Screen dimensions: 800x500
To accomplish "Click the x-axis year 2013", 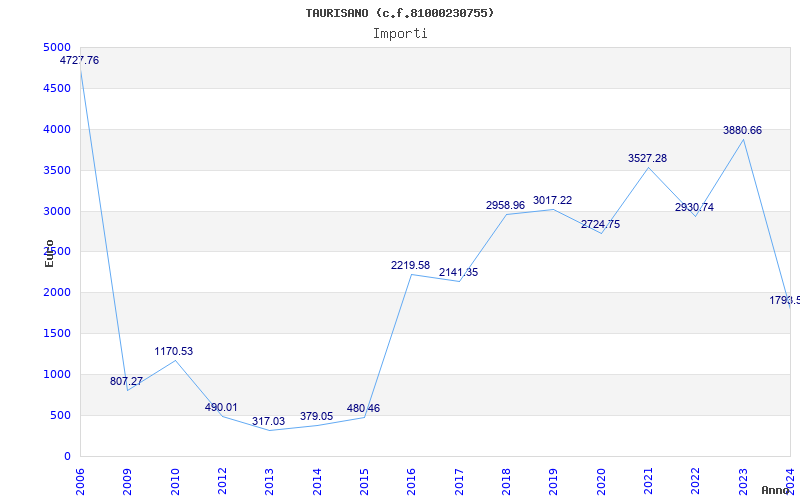I will 269,481.
